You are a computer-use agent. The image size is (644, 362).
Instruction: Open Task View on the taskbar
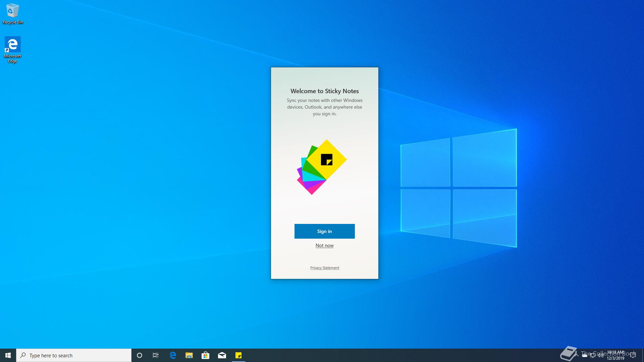click(x=156, y=355)
